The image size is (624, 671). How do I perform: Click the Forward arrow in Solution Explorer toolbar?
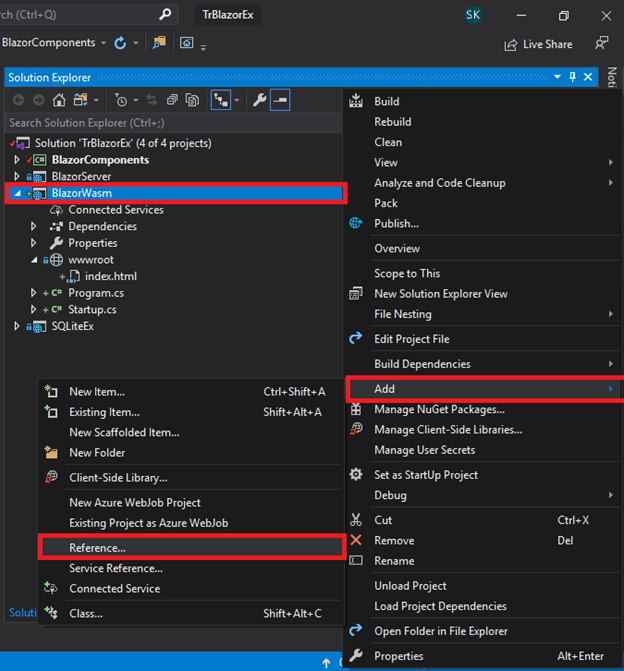coord(39,100)
